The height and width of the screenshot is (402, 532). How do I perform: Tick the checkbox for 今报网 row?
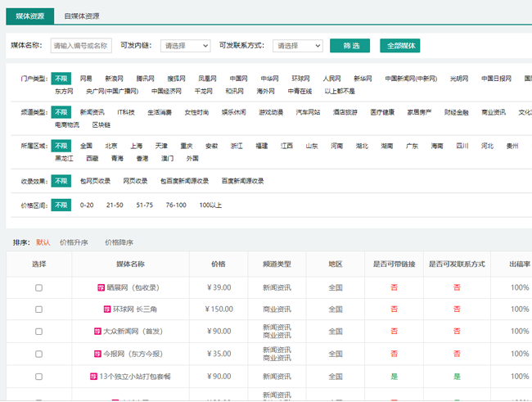38,354
